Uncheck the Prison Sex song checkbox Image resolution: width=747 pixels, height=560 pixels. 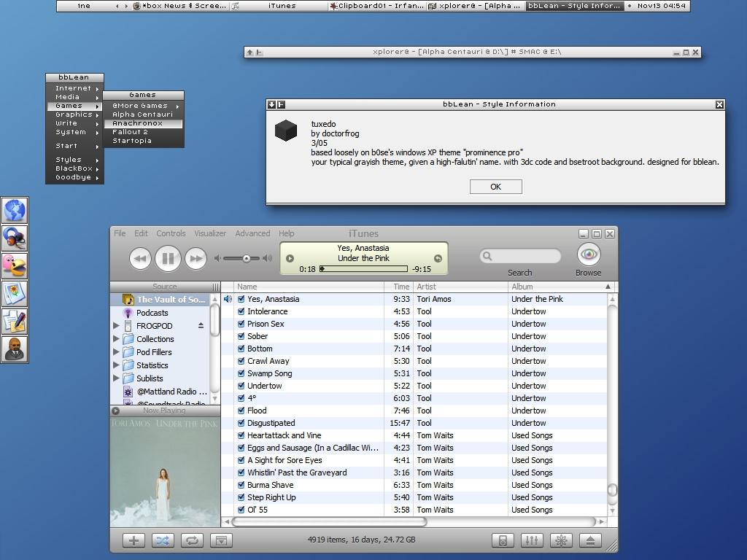coord(241,324)
